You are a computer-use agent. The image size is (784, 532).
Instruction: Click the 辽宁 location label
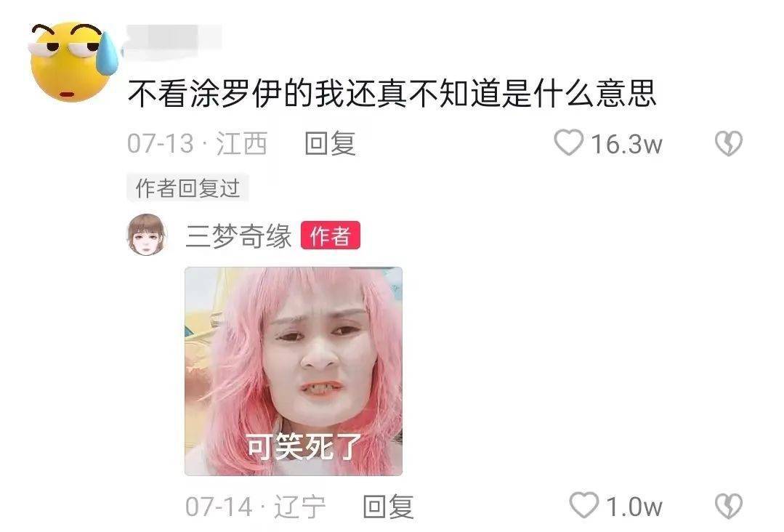coord(300,507)
